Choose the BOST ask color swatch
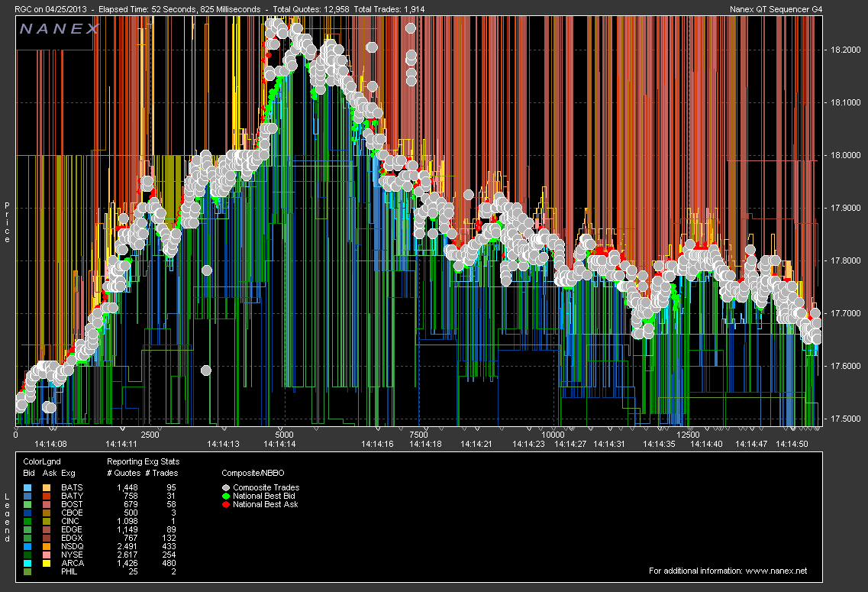868x592 pixels. 47,504
